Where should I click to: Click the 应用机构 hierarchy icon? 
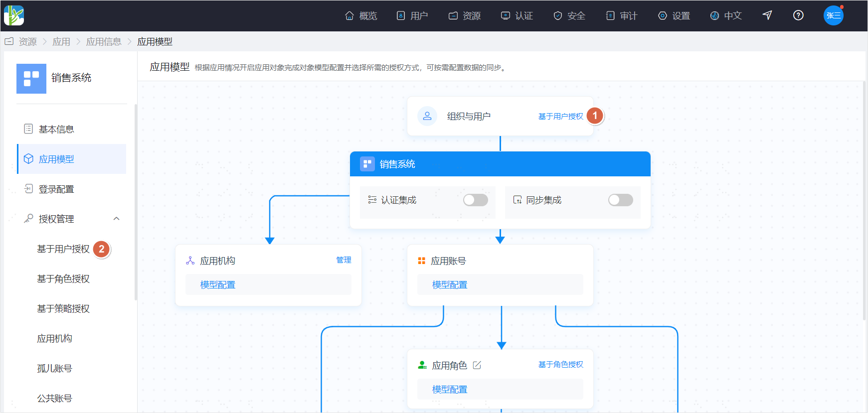tap(190, 261)
